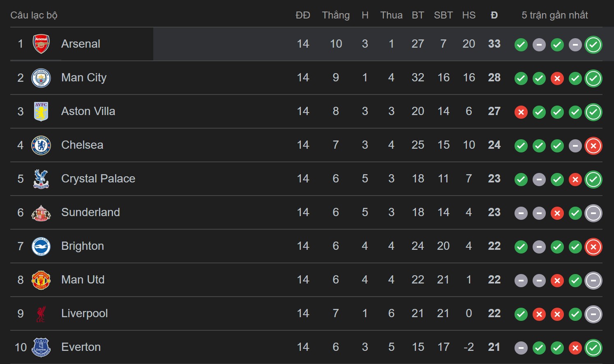Click the Arsenal club crest
This screenshot has width=614, height=364.
[41, 44]
